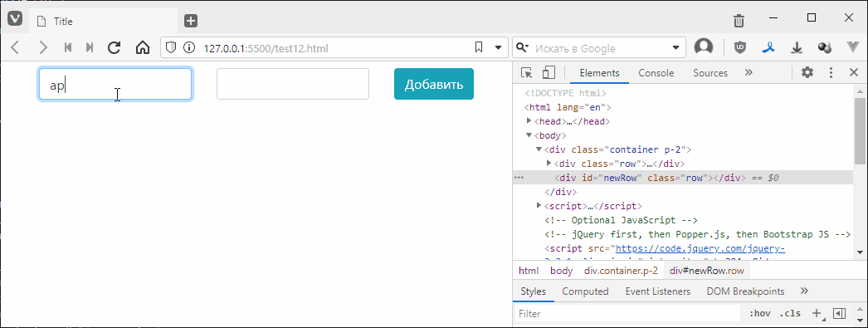The image size is (868, 328).
Task: Select the Title browser tab
Action: [x=104, y=21]
